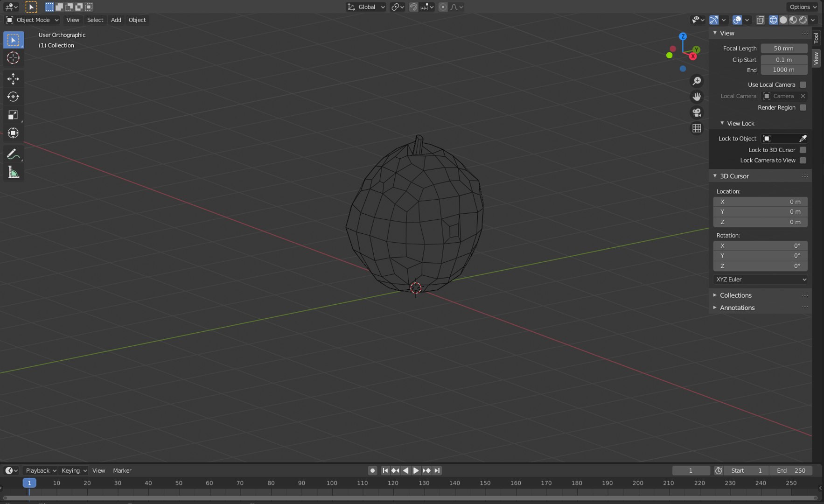824x504 pixels.
Task: Toggle X-ray view icon
Action: click(x=760, y=20)
